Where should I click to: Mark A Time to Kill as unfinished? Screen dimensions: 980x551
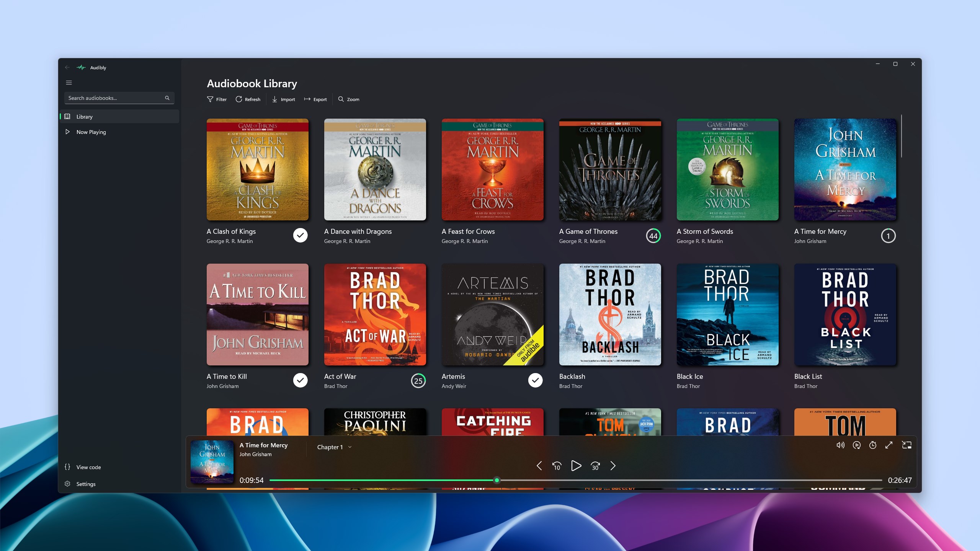tap(300, 380)
